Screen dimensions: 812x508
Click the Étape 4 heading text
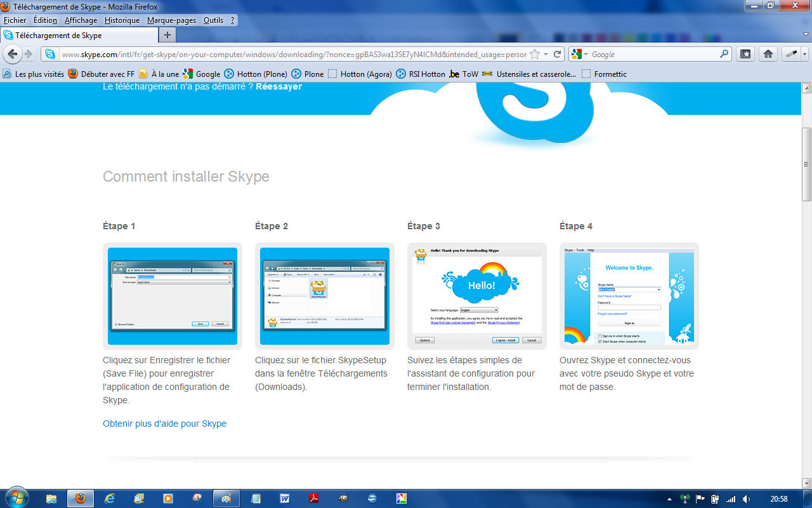576,226
